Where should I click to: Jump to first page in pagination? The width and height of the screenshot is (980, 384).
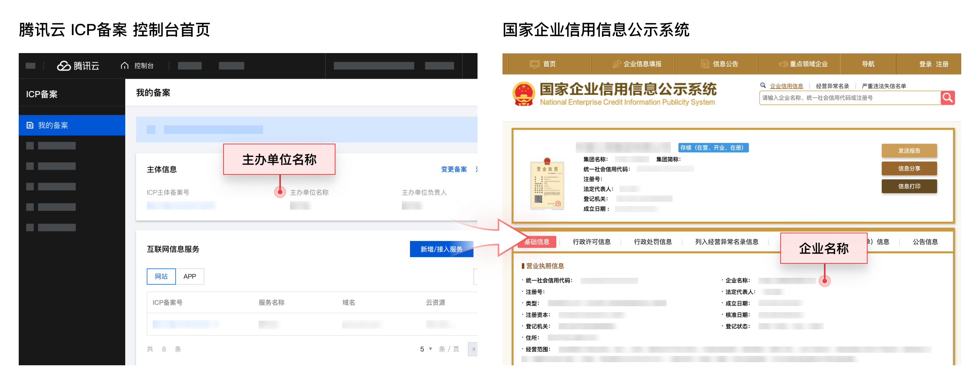tap(473, 349)
